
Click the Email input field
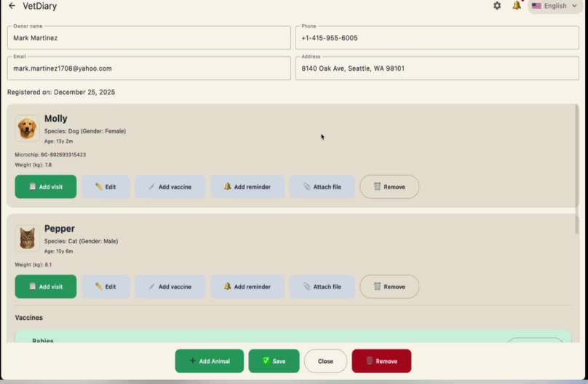(149, 68)
